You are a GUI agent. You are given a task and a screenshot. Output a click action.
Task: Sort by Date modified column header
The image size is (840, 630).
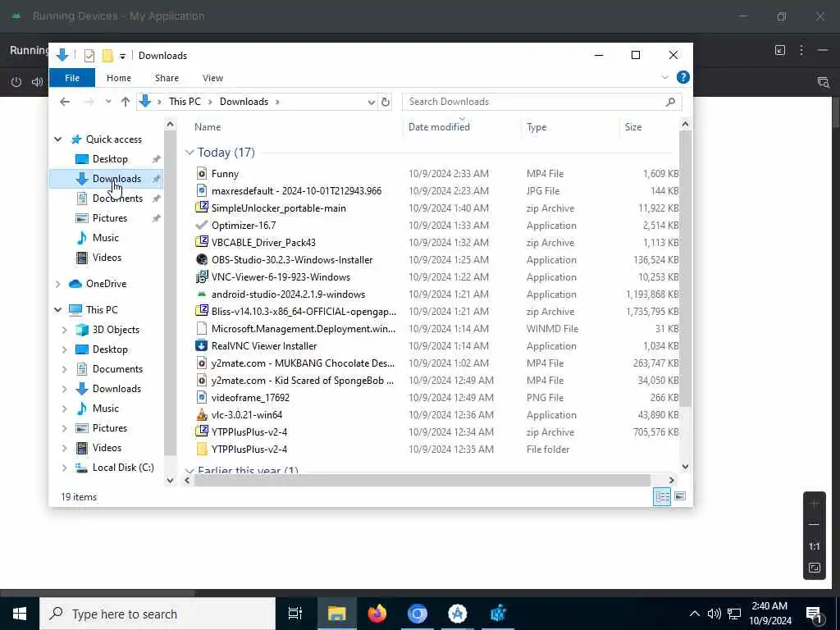[x=439, y=127]
